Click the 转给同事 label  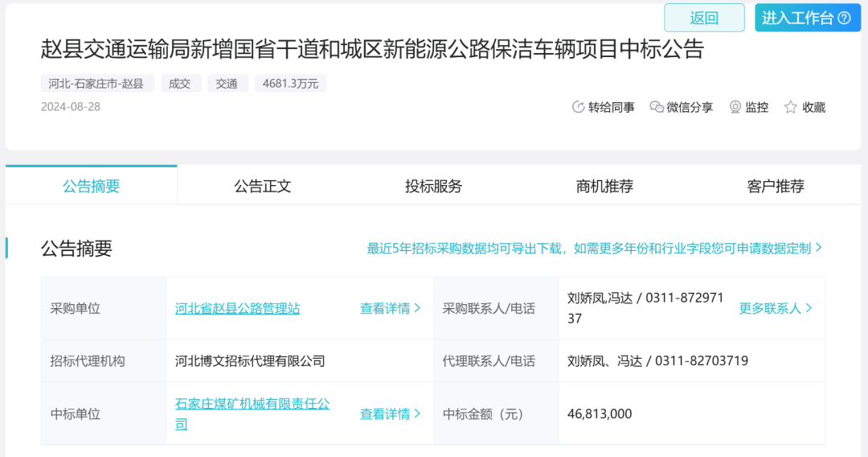(611, 108)
